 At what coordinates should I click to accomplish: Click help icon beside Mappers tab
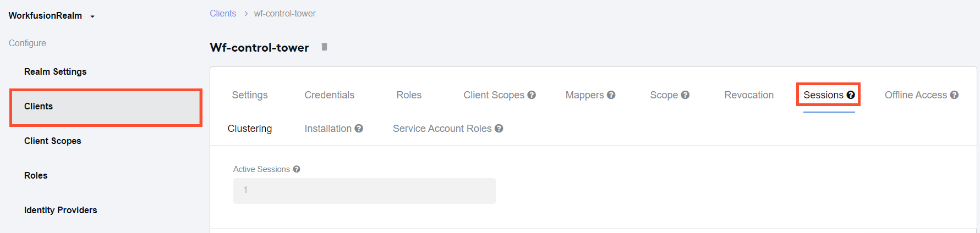(611, 95)
